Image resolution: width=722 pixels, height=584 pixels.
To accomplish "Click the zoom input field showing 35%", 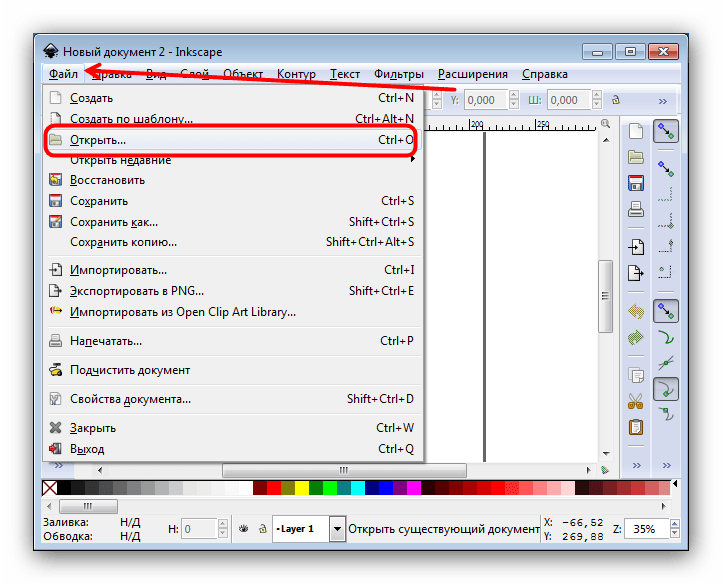I will tap(646, 529).
